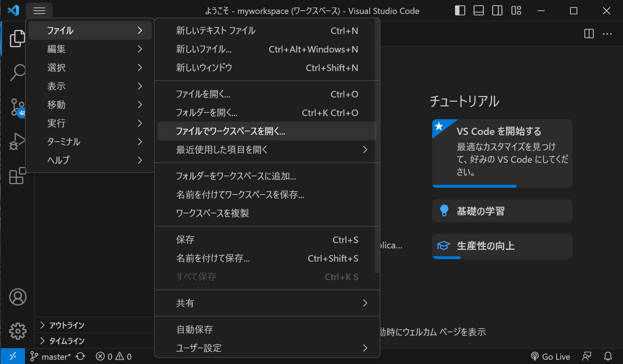Start Go Live server from status bar

tap(550, 357)
